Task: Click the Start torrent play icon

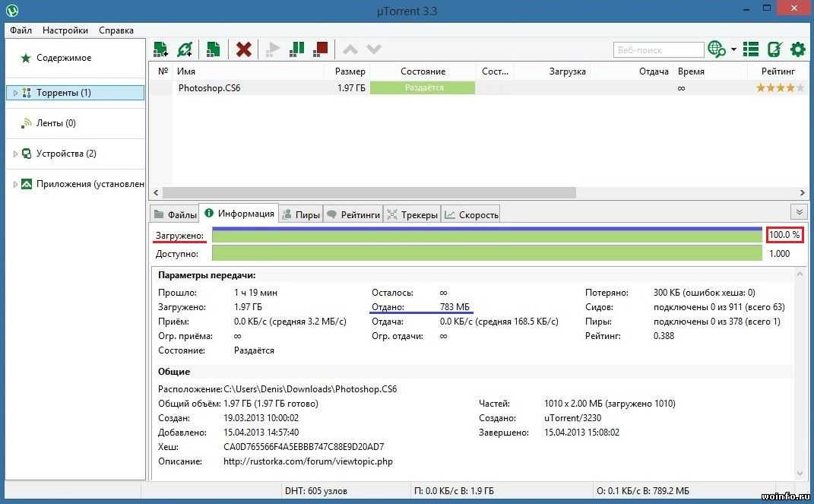Action: pyautogui.click(x=273, y=49)
